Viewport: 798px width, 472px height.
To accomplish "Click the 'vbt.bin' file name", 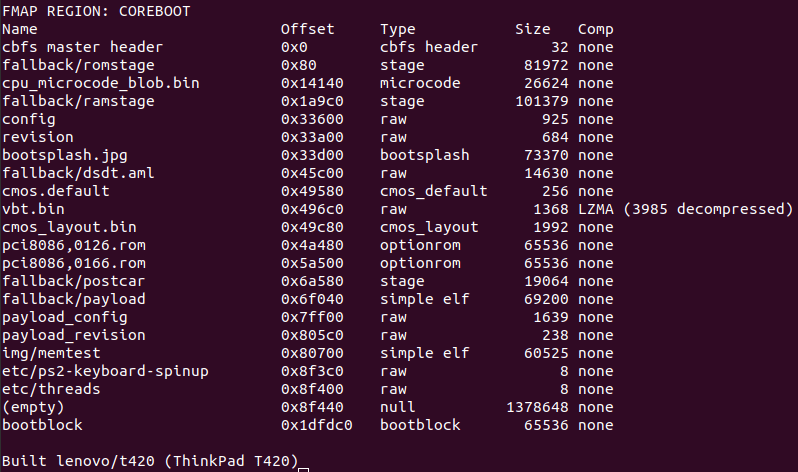I will click(x=33, y=209).
